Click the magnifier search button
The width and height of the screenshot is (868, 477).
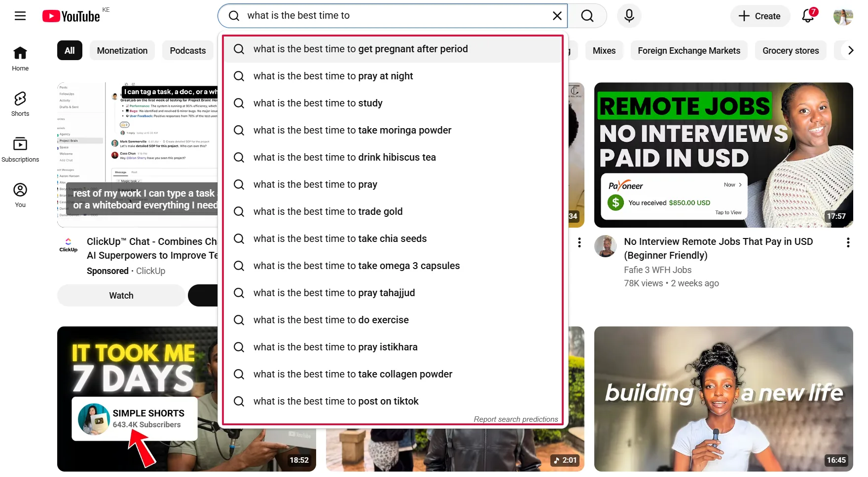pos(587,16)
